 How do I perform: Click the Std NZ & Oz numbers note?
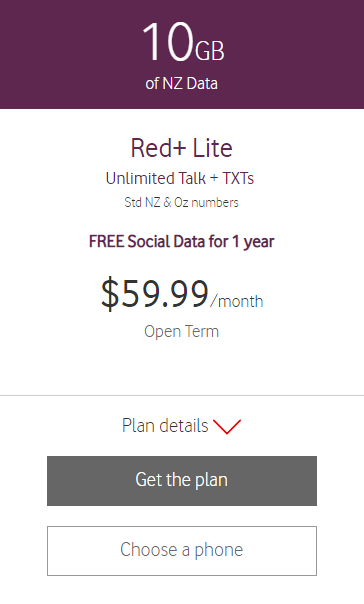point(181,202)
